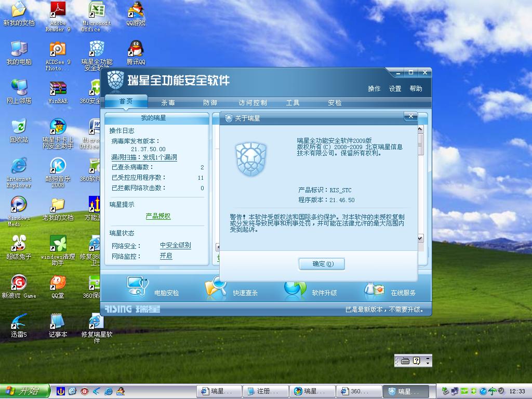532x399 pixels.
Task: Open language bar options dropdown arrow
Action: click(x=428, y=363)
